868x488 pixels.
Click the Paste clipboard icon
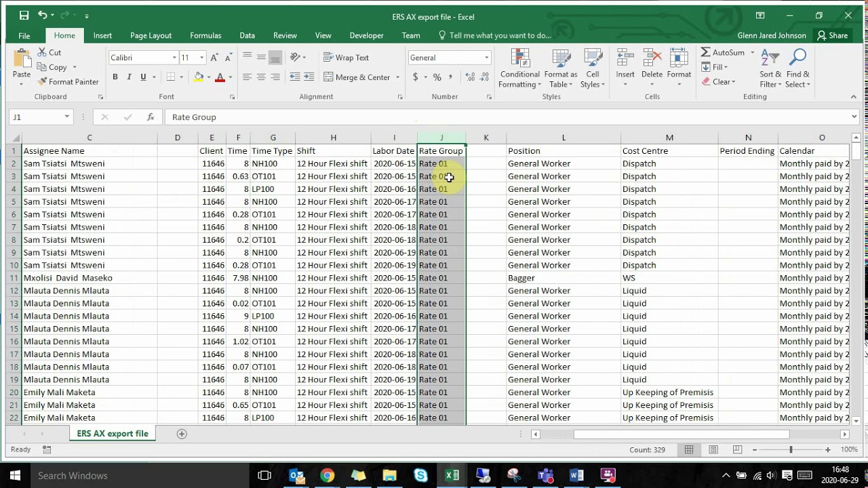pos(22,59)
